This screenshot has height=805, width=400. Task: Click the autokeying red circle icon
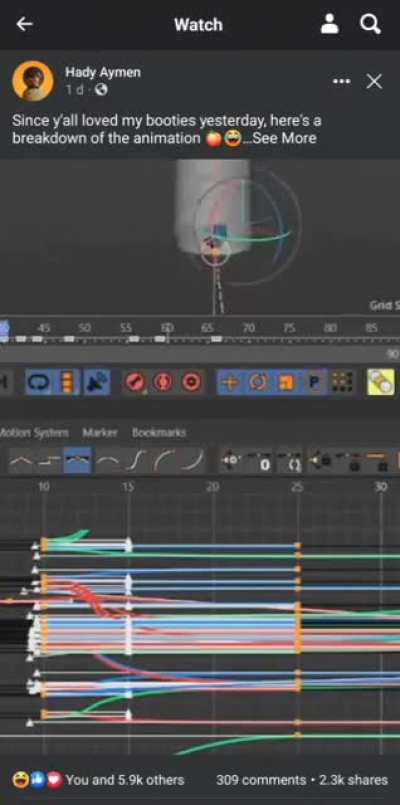click(192, 382)
